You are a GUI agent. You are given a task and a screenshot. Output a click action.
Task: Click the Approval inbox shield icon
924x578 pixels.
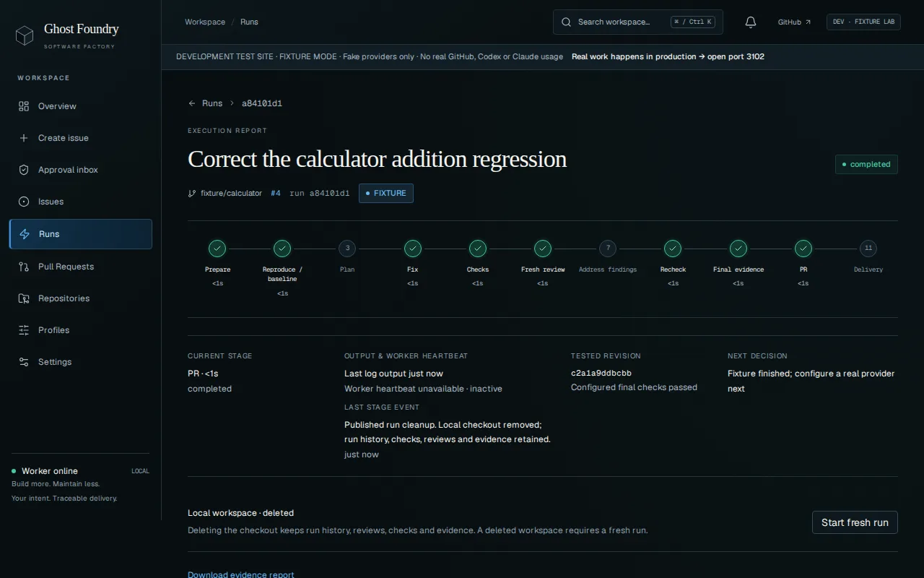point(24,170)
